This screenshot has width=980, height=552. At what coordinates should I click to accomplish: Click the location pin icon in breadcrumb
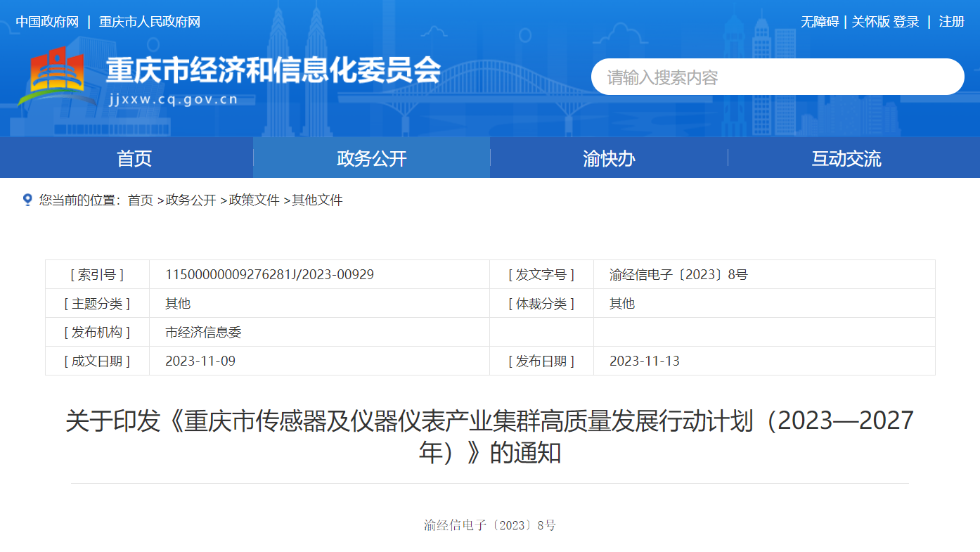[x=27, y=200]
